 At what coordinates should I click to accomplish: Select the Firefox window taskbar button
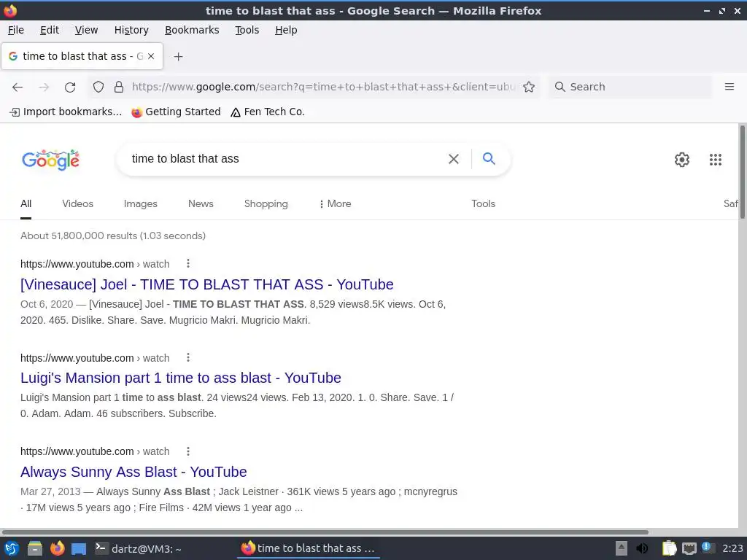point(309,548)
